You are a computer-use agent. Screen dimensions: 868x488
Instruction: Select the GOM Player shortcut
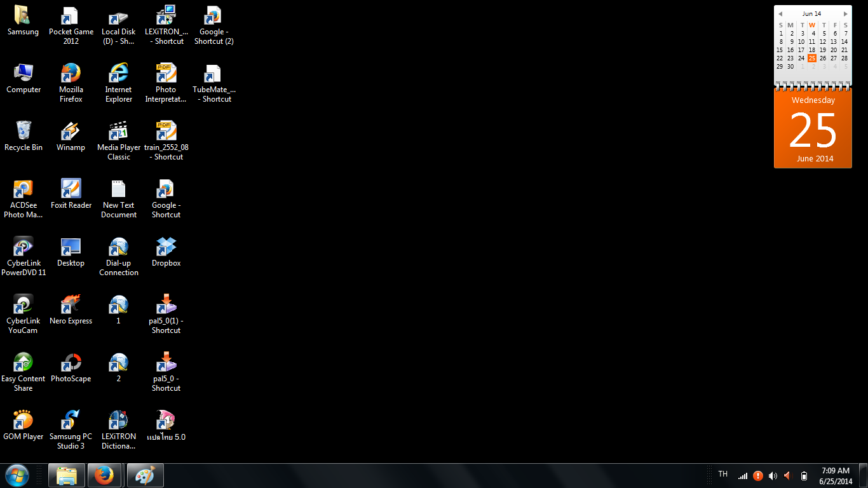coord(24,426)
